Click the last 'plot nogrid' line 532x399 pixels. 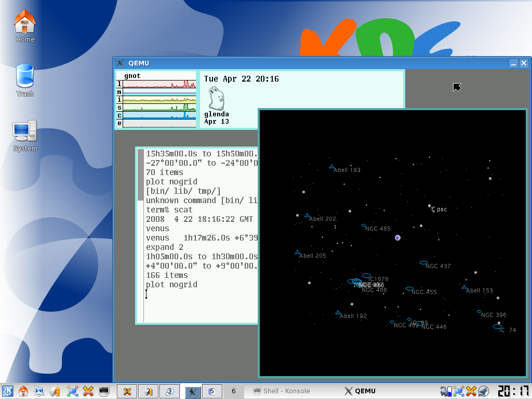(171, 284)
